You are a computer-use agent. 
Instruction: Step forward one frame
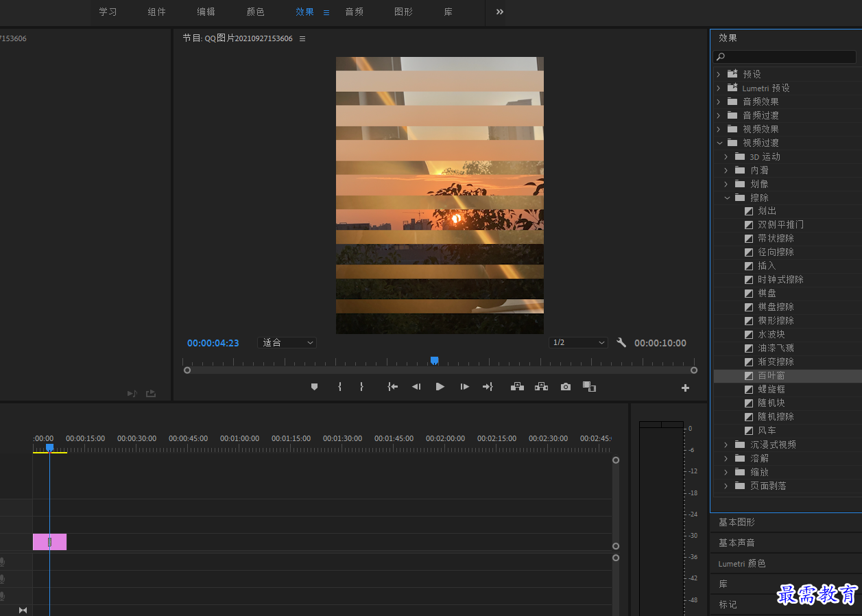[x=464, y=387]
